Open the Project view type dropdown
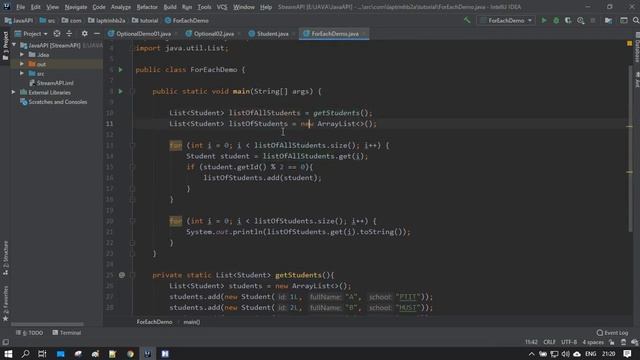Screen dimensions: 640x360 click(x=32, y=33)
